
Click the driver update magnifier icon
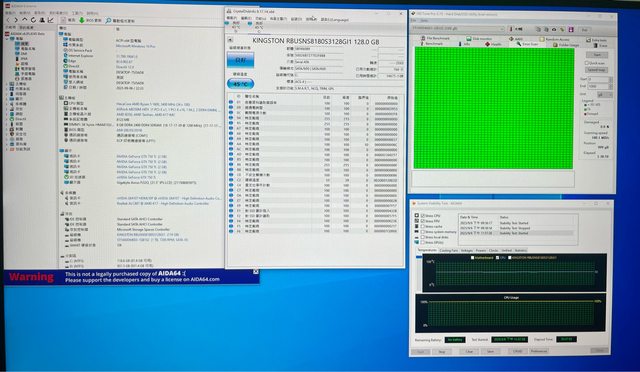[108, 20]
